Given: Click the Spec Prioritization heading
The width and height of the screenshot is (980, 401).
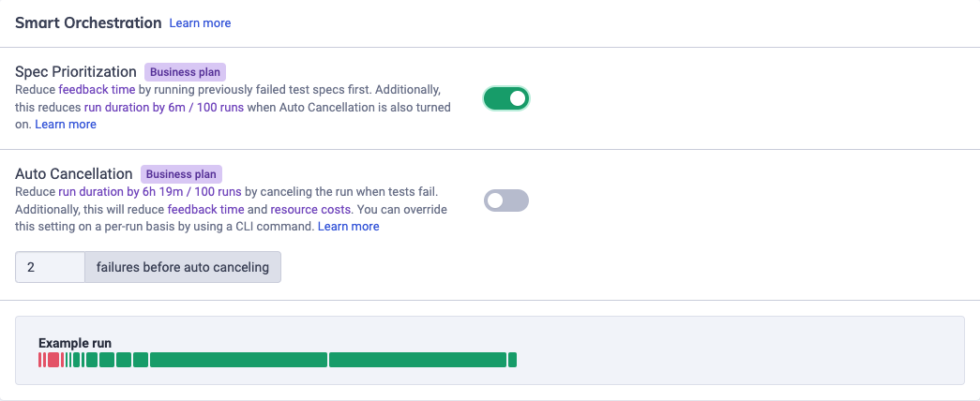Looking at the screenshot, I should 76,72.
